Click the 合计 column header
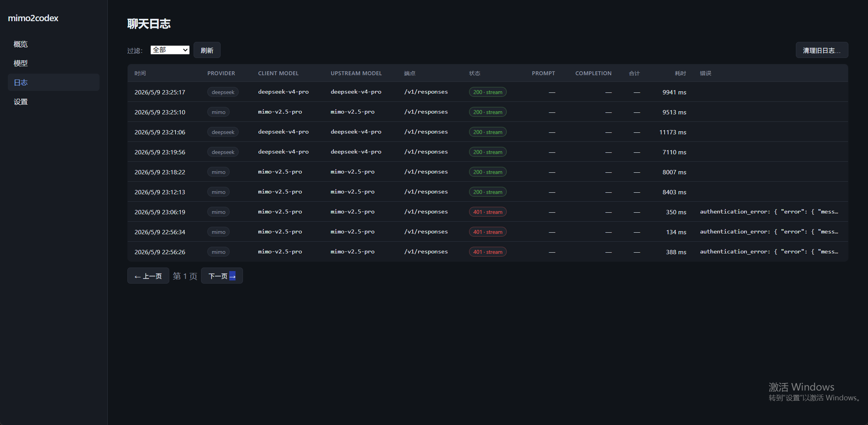 pyautogui.click(x=634, y=73)
